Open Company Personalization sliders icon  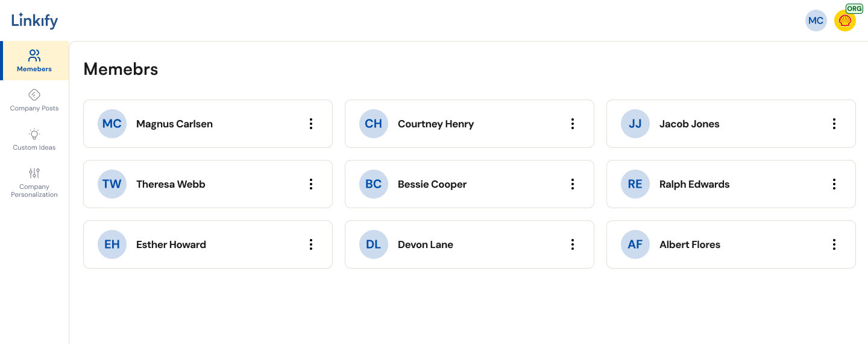click(34, 173)
